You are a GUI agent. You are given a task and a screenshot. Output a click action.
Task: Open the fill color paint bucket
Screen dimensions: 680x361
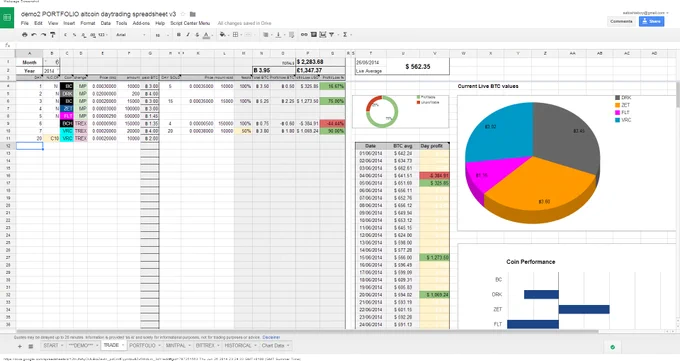coord(222,35)
